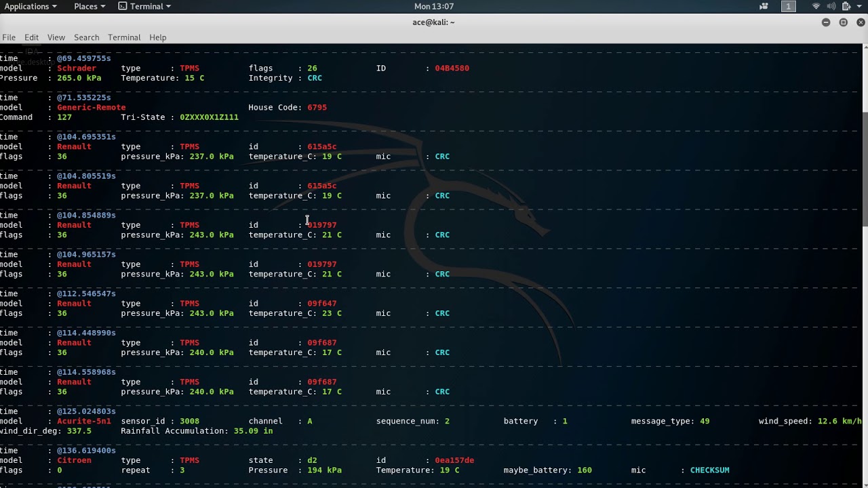This screenshot has height=488, width=868.
Task: Click Tri-State value 0ZXXX0X1Z111
Action: 210,117
